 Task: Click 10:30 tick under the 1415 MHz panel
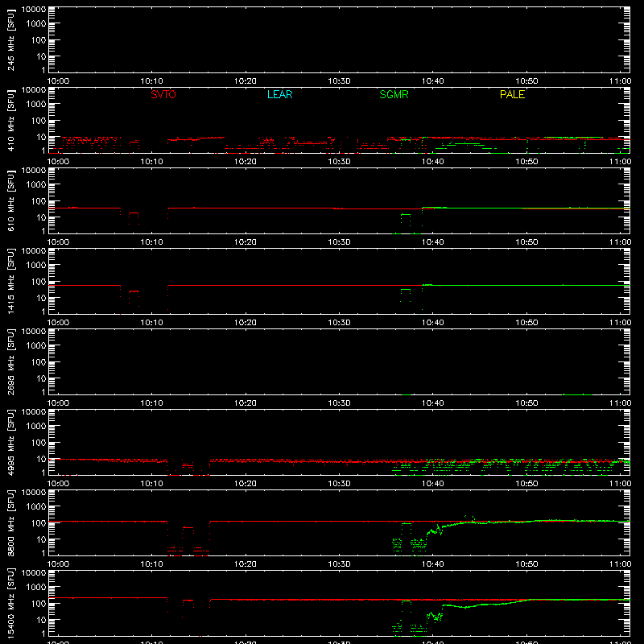click(x=339, y=323)
